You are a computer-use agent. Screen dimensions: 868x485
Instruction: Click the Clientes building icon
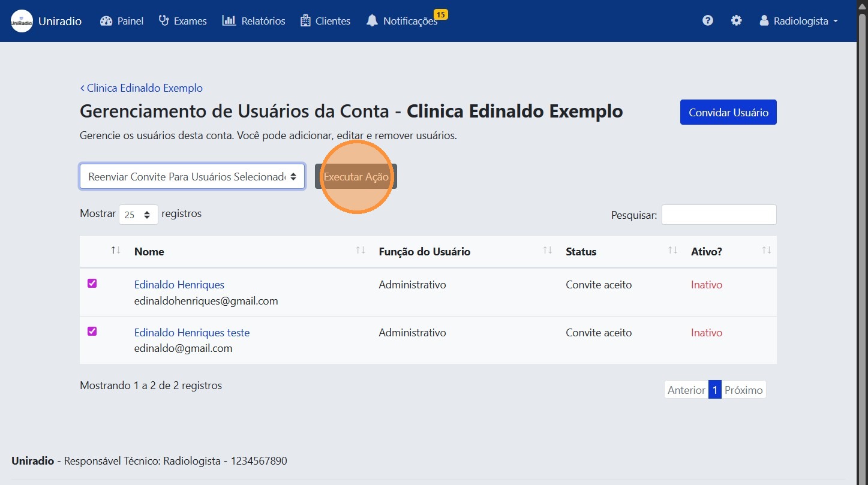305,20
